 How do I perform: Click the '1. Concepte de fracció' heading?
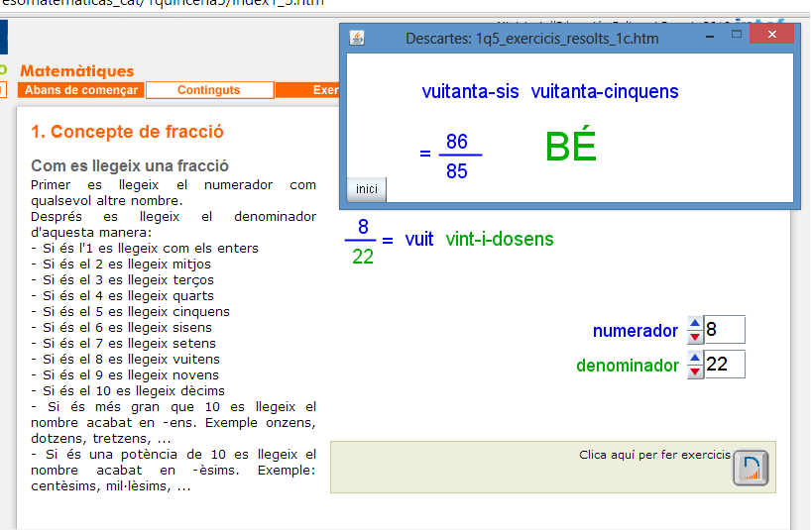[127, 132]
